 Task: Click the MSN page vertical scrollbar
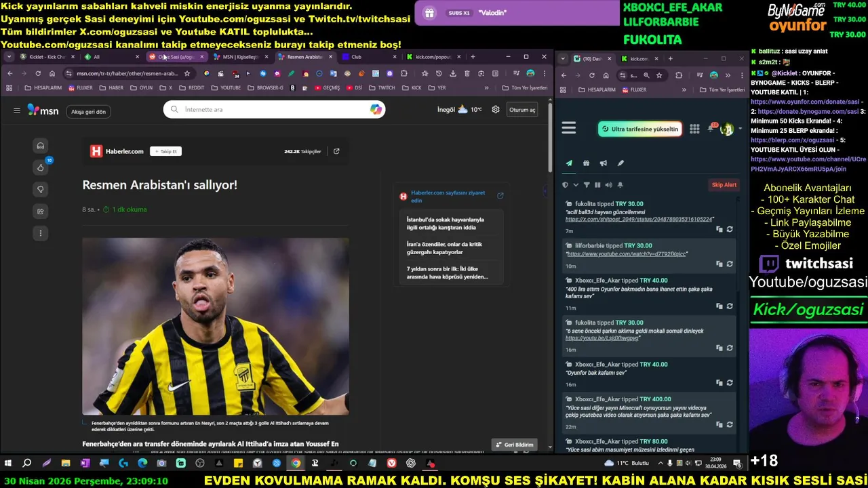pos(550,138)
